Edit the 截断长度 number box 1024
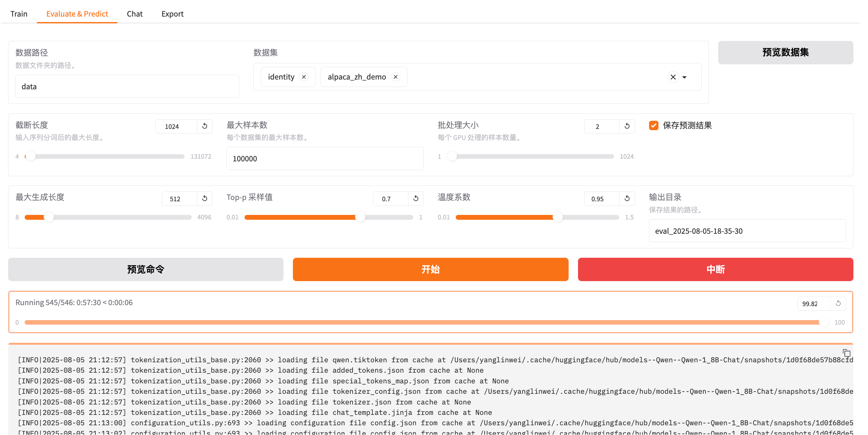The image size is (868, 435). pyautogui.click(x=176, y=127)
